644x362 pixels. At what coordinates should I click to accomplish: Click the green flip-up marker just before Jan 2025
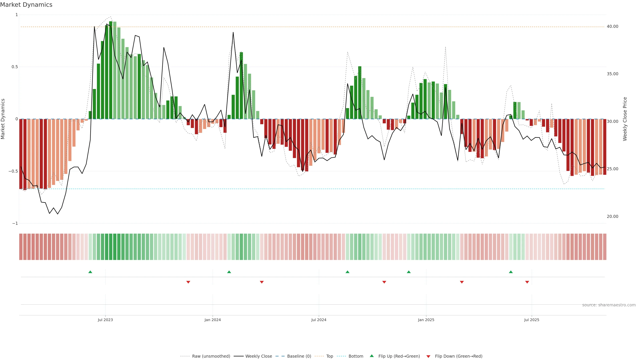point(409,272)
